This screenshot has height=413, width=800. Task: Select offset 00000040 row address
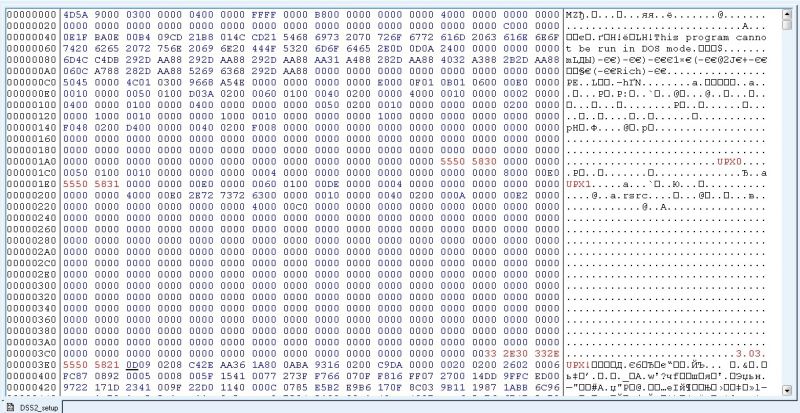(x=32, y=37)
